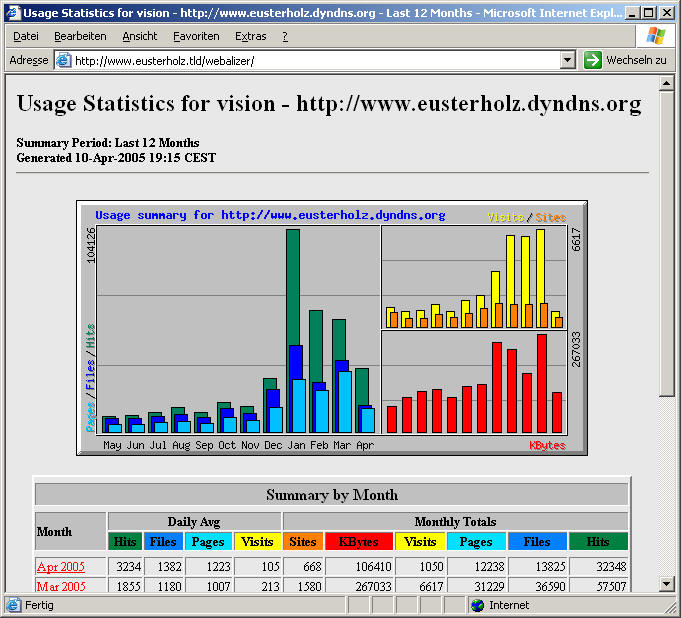The image size is (681, 618).
Task: Click the usage summary chart image
Action: 332,328
